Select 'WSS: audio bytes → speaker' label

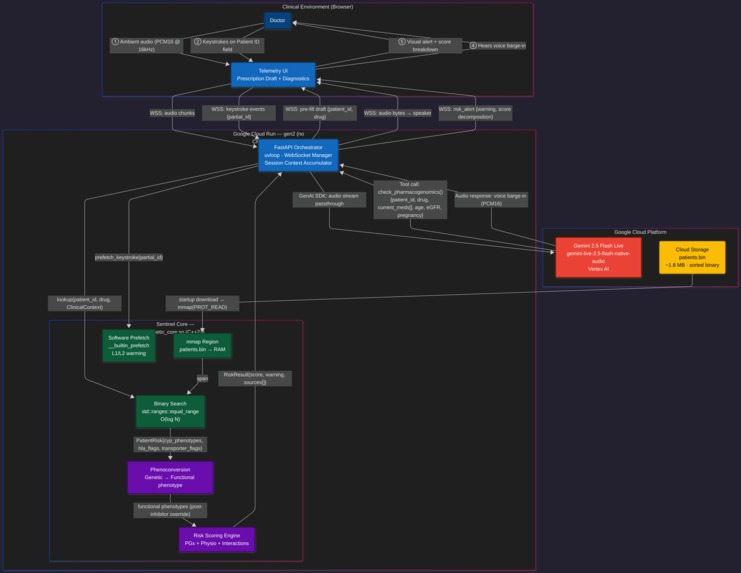coord(397,113)
